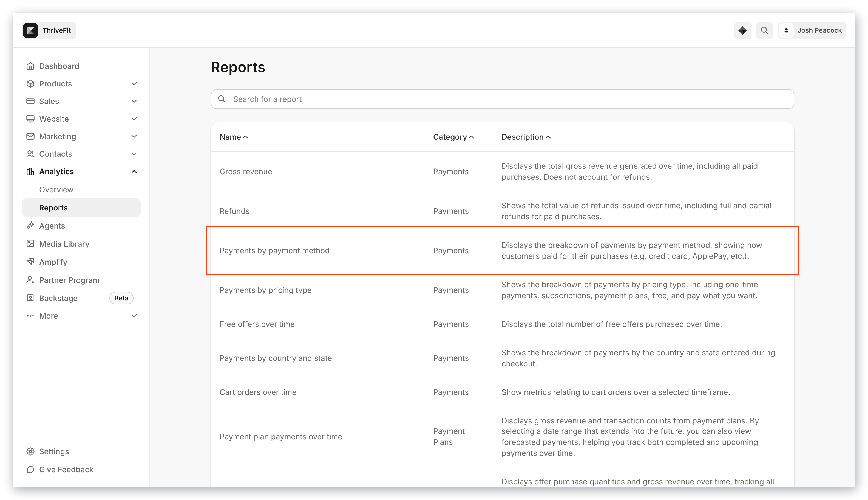Open the Partner Program page
This screenshot has height=500, width=868.
(69, 280)
